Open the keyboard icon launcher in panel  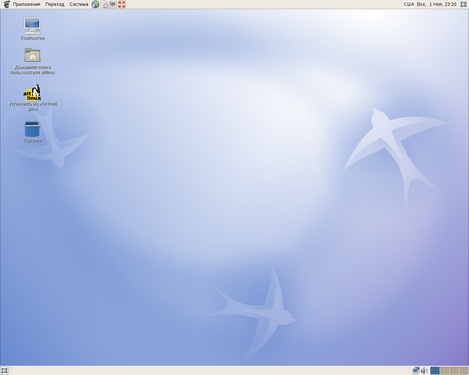click(113, 4)
